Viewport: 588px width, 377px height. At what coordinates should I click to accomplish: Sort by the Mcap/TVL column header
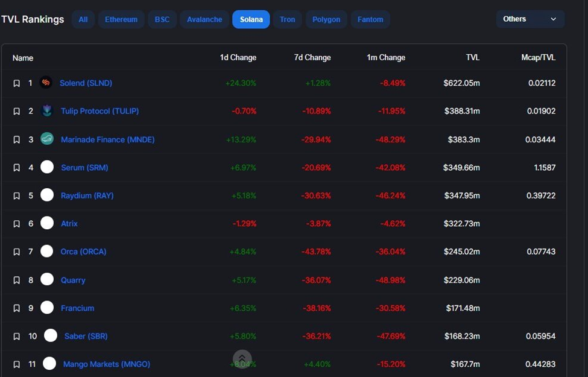[x=538, y=58]
